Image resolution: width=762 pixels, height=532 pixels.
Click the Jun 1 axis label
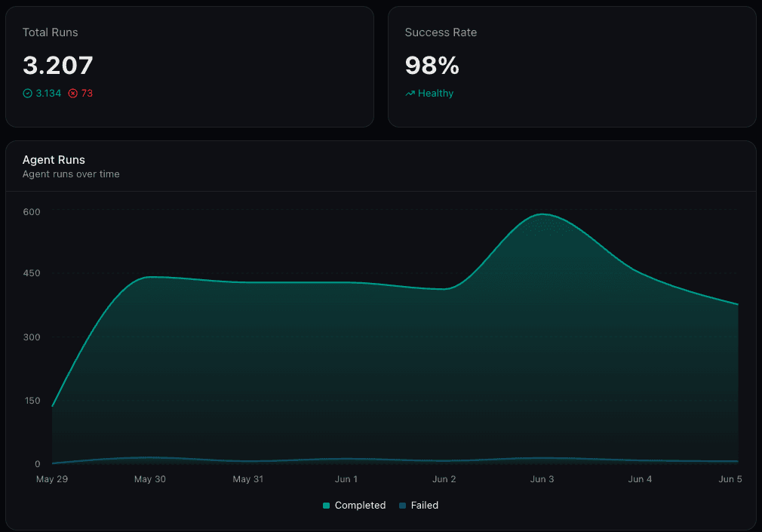click(346, 479)
